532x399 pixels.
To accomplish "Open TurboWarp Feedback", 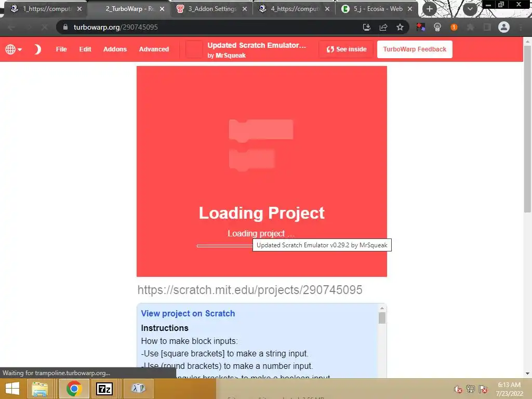I will pos(415,49).
